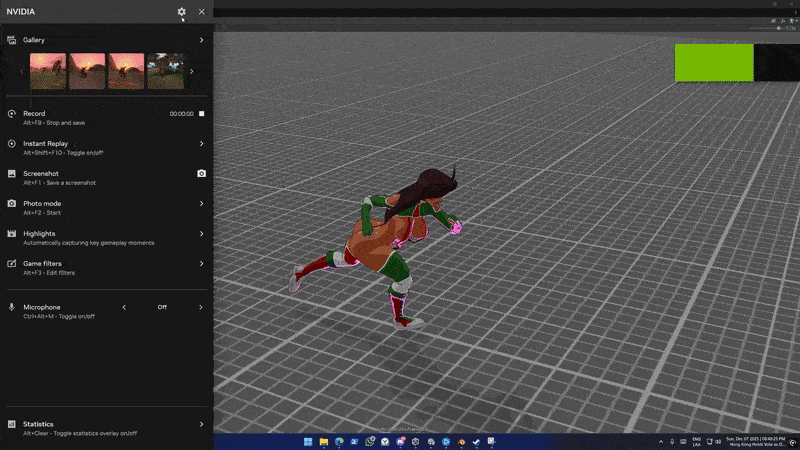Expand Game filters options

pos(202,264)
